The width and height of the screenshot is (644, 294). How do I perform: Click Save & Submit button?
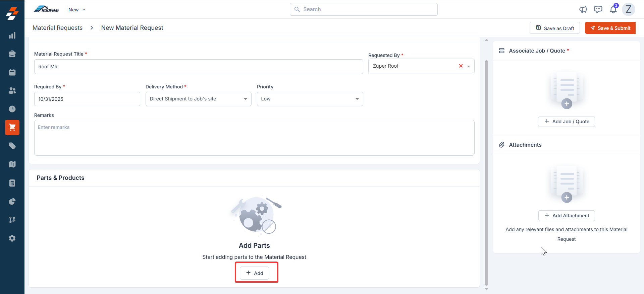[x=610, y=28]
